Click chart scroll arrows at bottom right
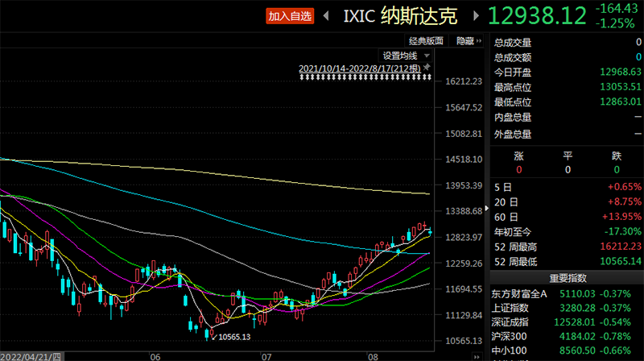Screen dimensions: 644x361 pos(477,356)
